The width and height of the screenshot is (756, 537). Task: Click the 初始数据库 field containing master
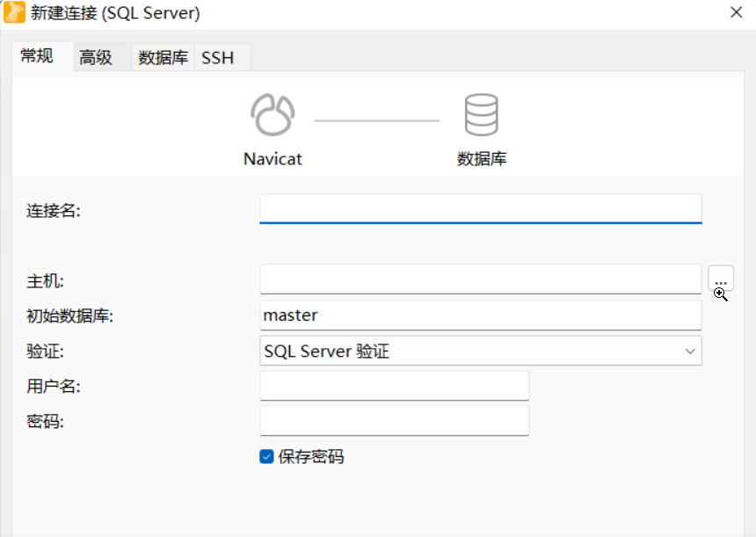coord(481,316)
